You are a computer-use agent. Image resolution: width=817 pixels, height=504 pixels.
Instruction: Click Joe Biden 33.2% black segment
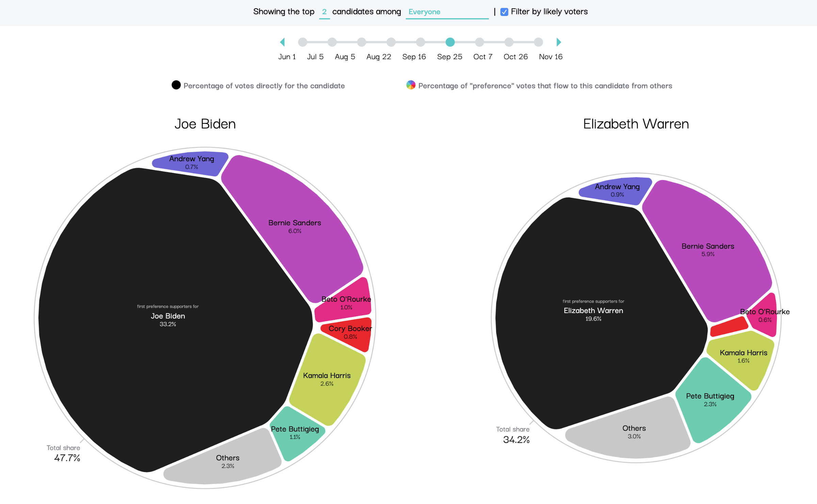tap(168, 319)
